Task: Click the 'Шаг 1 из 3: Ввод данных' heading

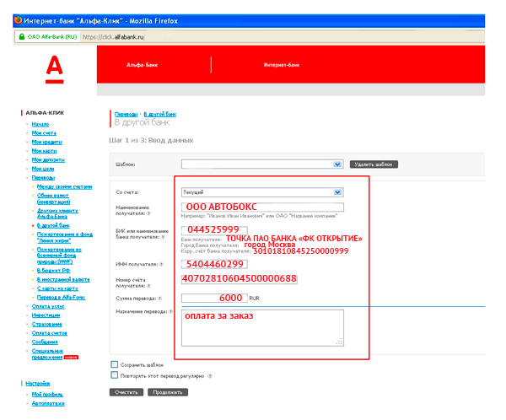Action: click(151, 141)
